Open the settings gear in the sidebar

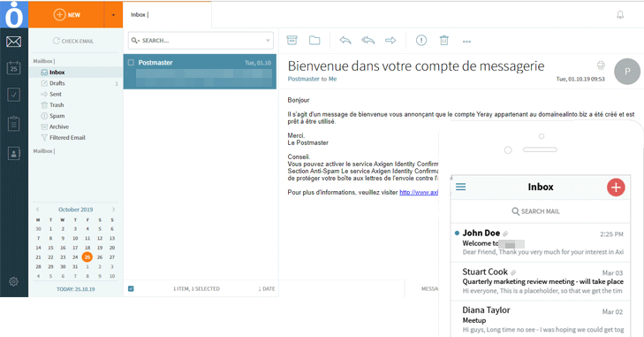13,281
